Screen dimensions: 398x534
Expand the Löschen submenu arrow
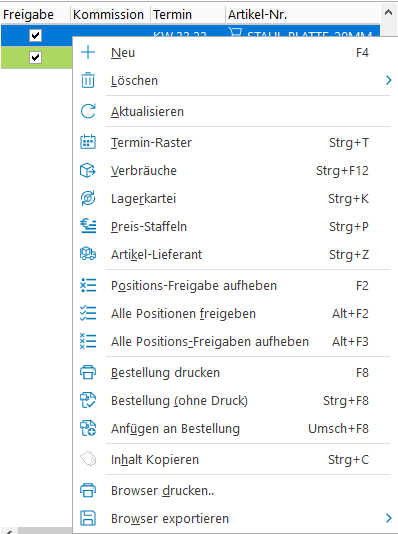click(388, 80)
